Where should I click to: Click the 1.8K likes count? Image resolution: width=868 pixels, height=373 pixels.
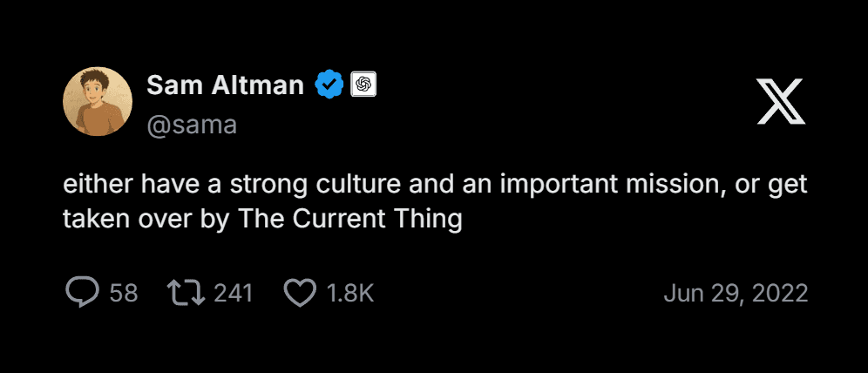coord(349,293)
